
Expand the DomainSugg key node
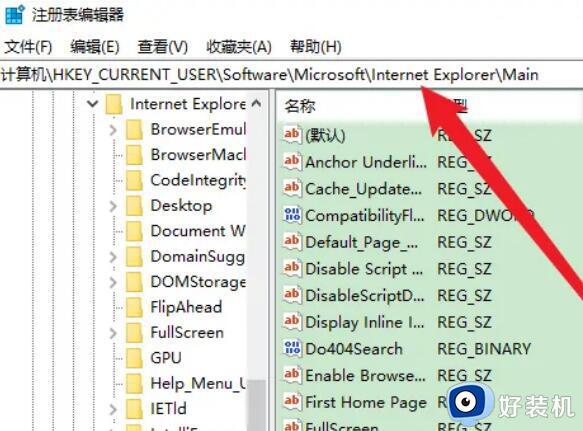click(113, 257)
